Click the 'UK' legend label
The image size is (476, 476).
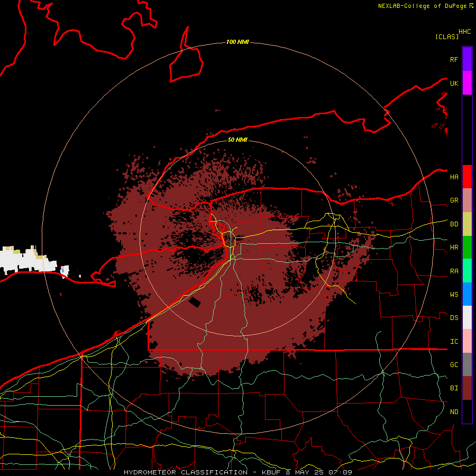tap(454, 83)
